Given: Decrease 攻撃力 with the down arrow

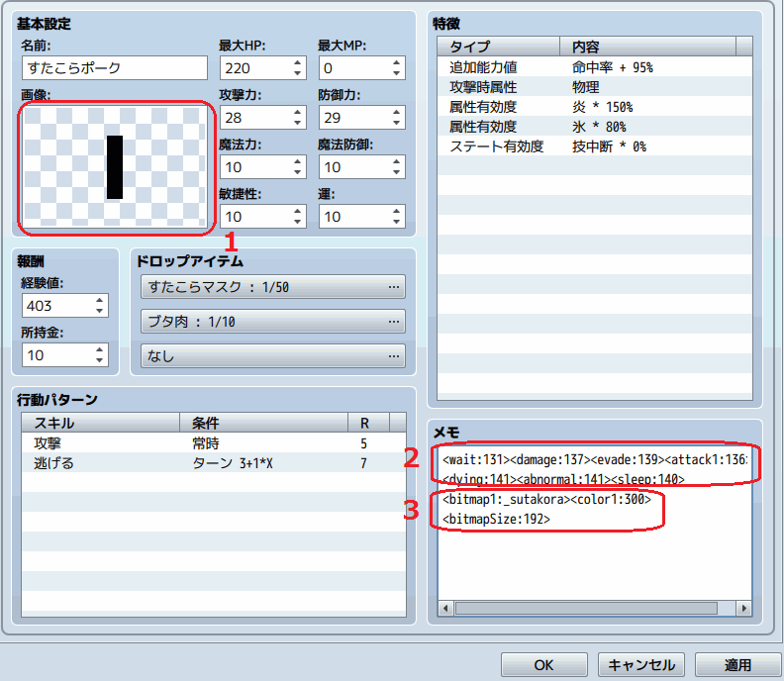Looking at the screenshot, I should 298,123.
